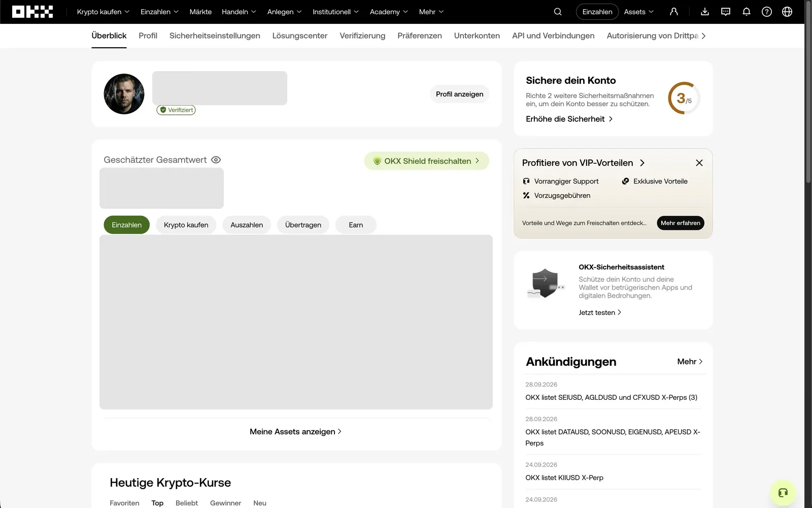
Task: Open Profitiere von VIP-Vorteilen link
Action: (583, 163)
